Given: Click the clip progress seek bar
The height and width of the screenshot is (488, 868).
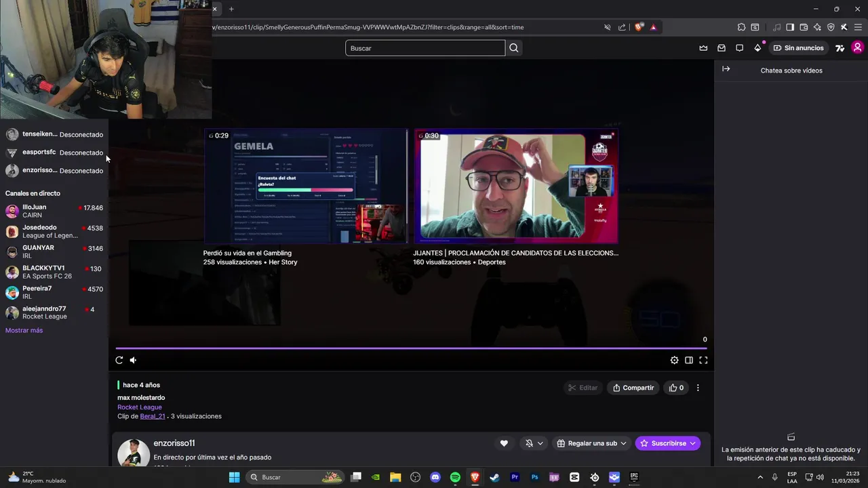Looking at the screenshot, I should pos(411,348).
